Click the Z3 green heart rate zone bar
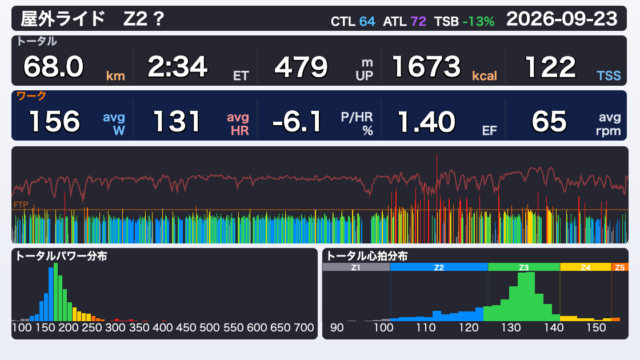This screenshot has width=640, height=360. (x=524, y=267)
